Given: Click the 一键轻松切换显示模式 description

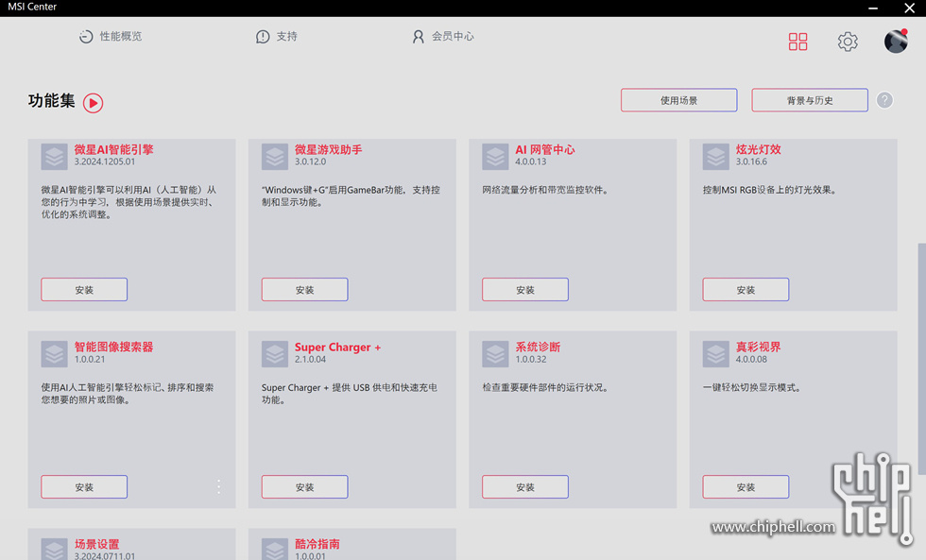Looking at the screenshot, I should [x=752, y=388].
